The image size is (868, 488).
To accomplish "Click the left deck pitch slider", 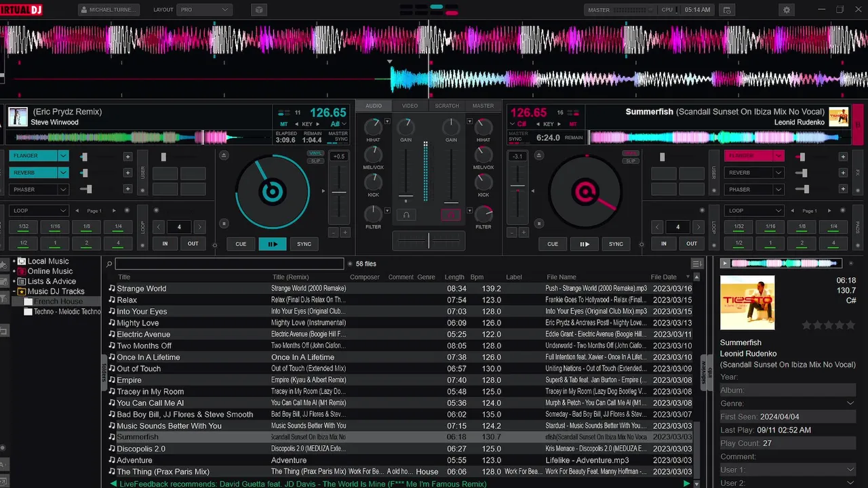I will 338,192.
